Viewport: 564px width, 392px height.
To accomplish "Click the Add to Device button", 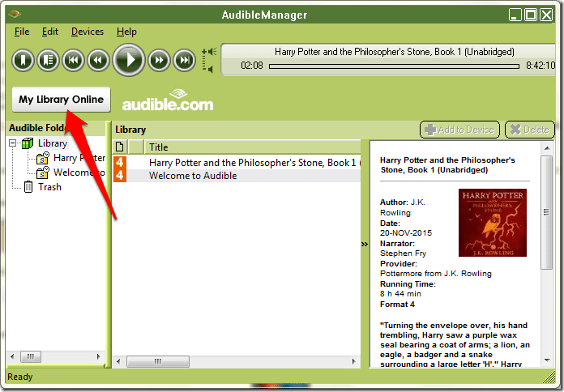I will coord(459,130).
